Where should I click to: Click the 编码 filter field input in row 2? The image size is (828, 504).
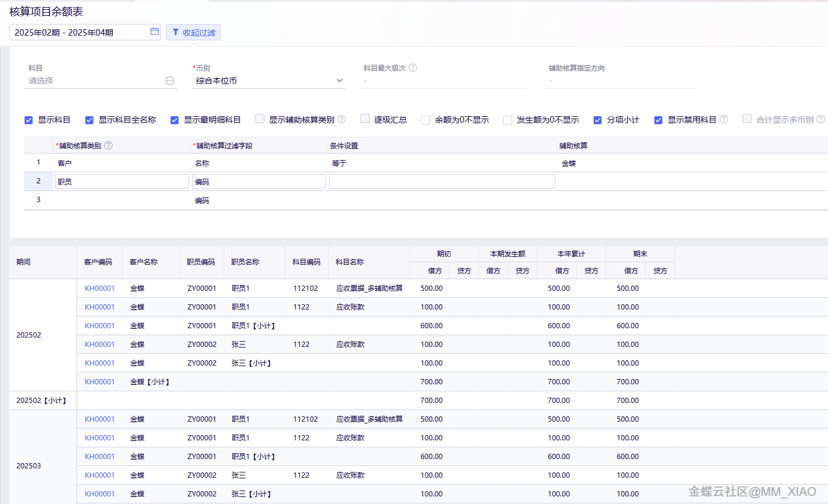(259, 182)
